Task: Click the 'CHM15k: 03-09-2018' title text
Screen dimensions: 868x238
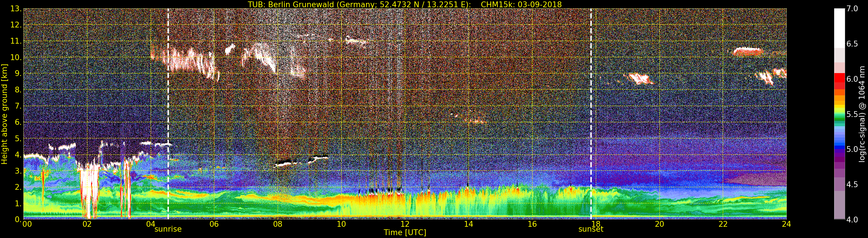Action: [521, 4]
